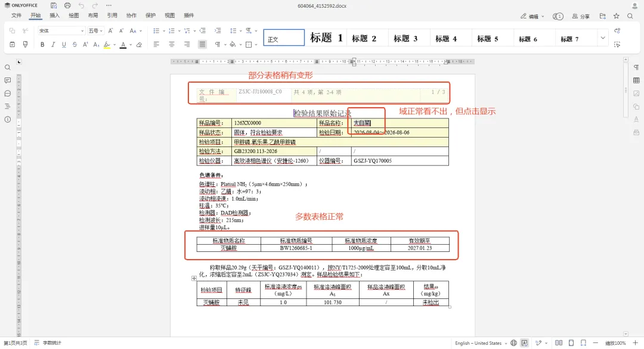Open paragraph shading fill color
Screen dimensions: 644x349
[233, 44]
